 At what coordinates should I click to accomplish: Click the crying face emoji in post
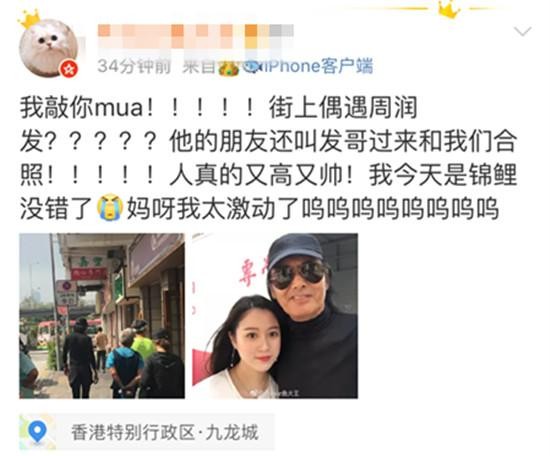[110, 207]
